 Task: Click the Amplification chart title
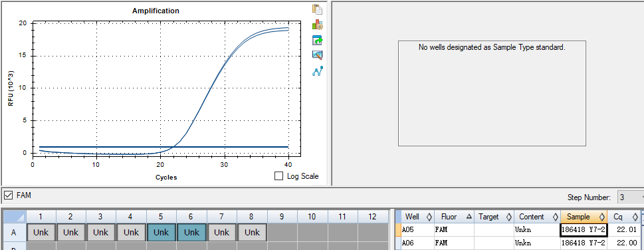pyautogui.click(x=156, y=11)
